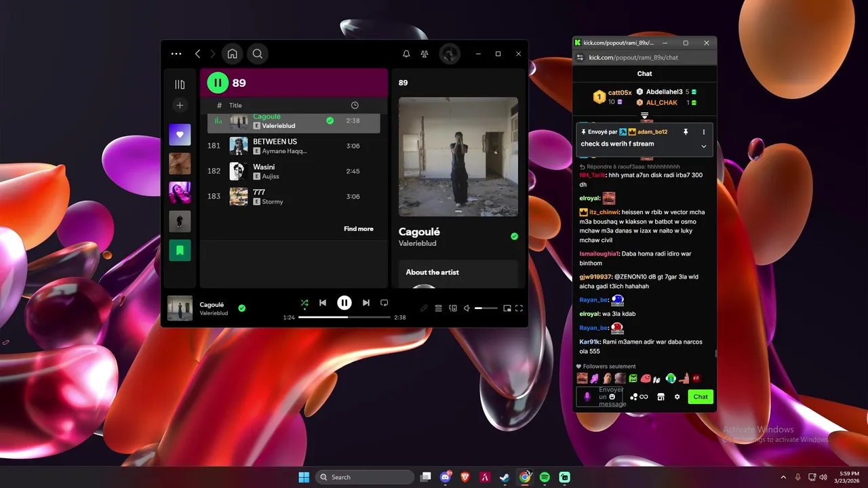Open pinned message three-dot options
The width and height of the screenshot is (868, 488).
[x=704, y=132]
